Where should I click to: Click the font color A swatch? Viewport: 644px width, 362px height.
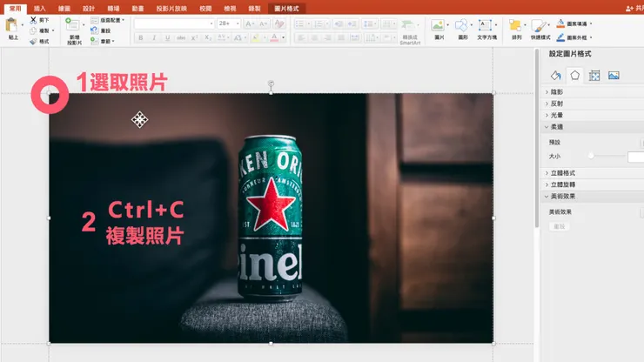[x=274, y=37]
